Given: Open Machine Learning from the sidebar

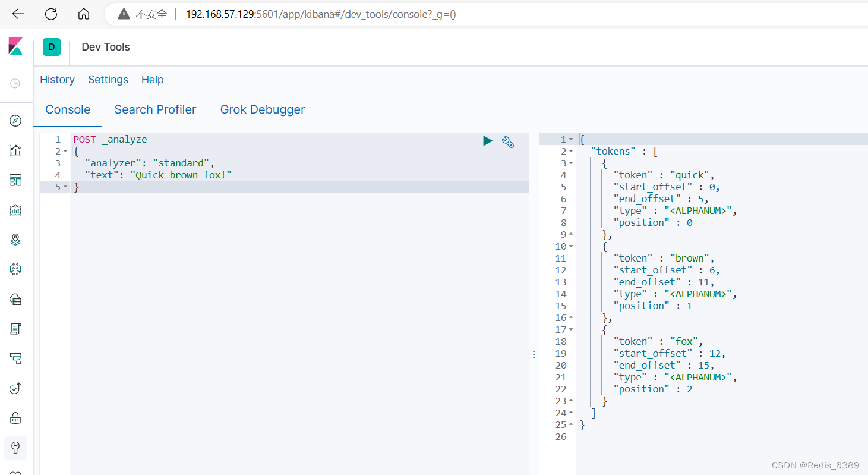Looking at the screenshot, I should 16,269.
